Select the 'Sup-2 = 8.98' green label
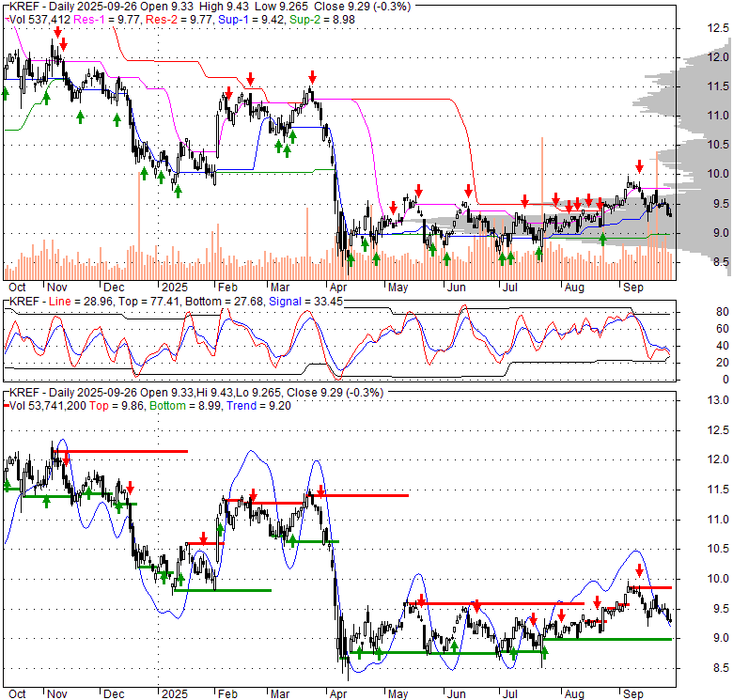The image size is (733, 700). (x=322, y=20)
